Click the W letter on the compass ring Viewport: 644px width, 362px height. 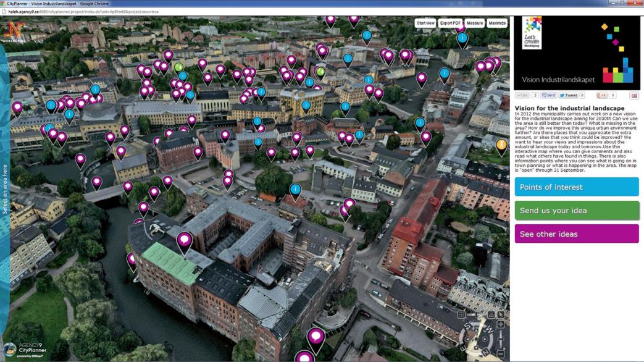[x=490, y=329]
